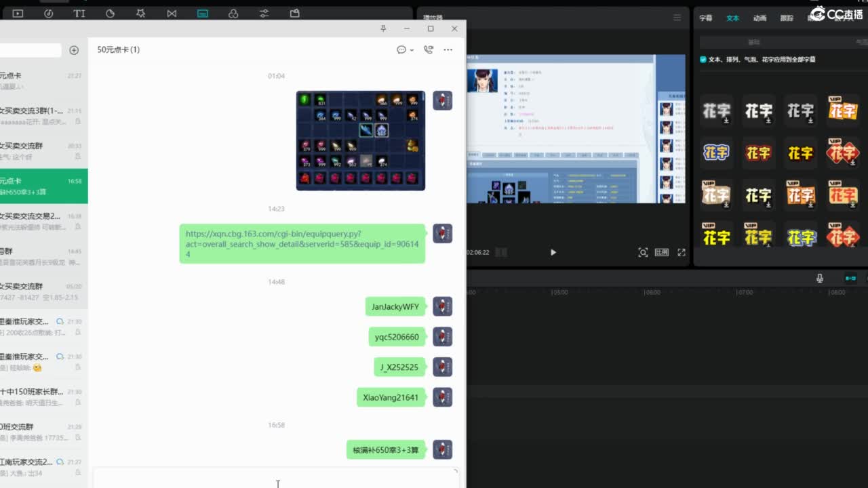Open the filters three-circle icon in editor toolbar

(x=233, y=13)
